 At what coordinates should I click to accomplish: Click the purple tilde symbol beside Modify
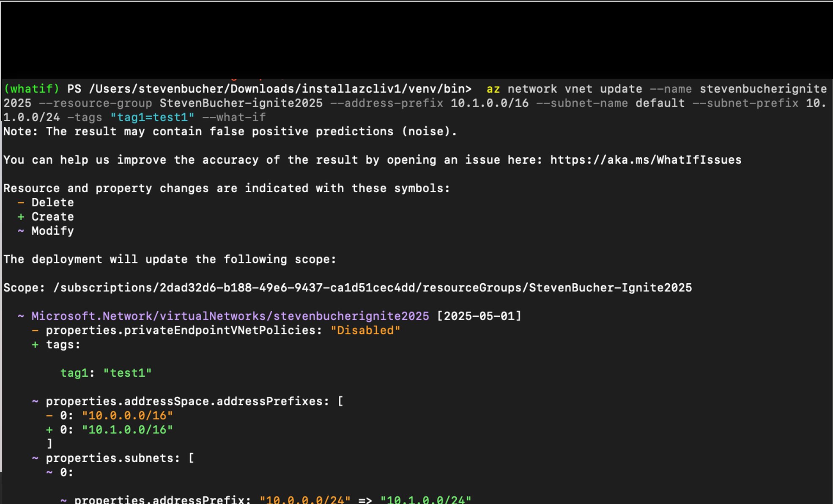click(21, 231)
